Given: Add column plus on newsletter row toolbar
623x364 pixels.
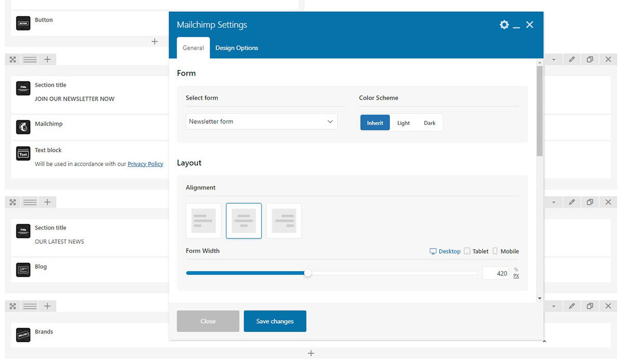Looking at the screenshot, I should click(x=47, y=60).
